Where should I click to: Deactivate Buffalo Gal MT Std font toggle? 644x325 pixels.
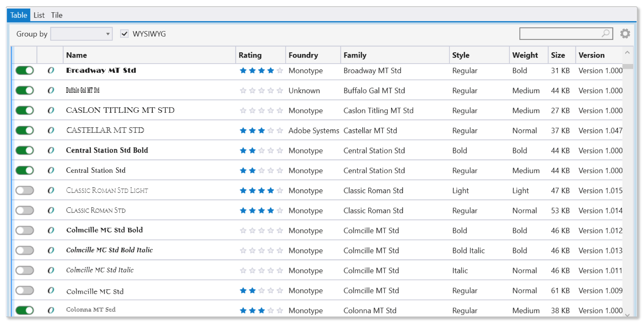tap(25, 90)
